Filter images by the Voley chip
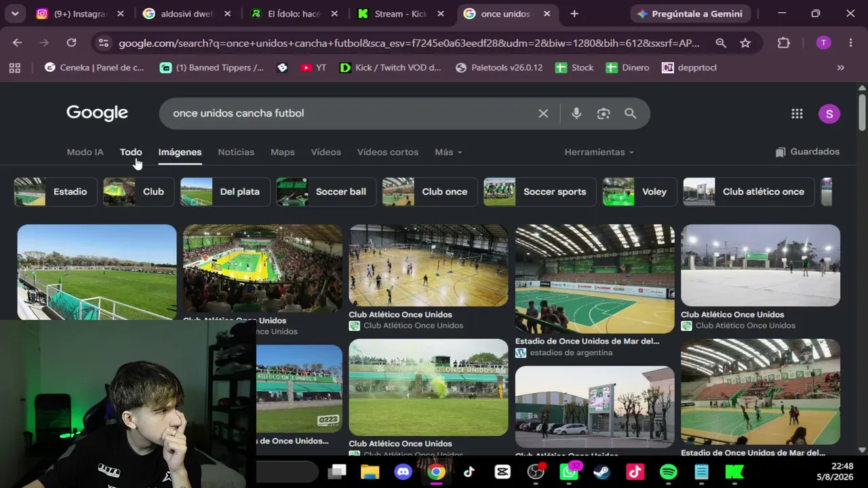This screenshot has height=488, width=868. [639, 192]
